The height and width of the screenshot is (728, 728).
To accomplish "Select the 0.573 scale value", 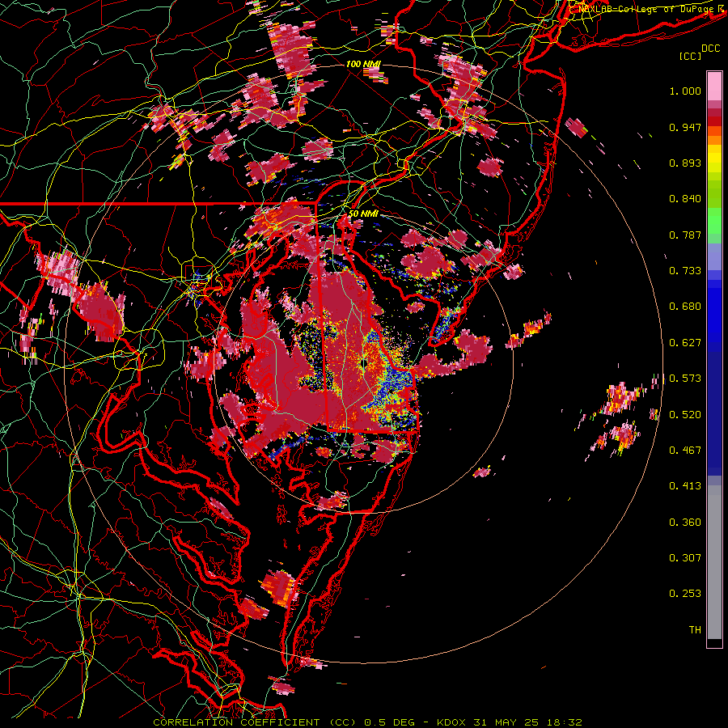I will pos(685,379).
